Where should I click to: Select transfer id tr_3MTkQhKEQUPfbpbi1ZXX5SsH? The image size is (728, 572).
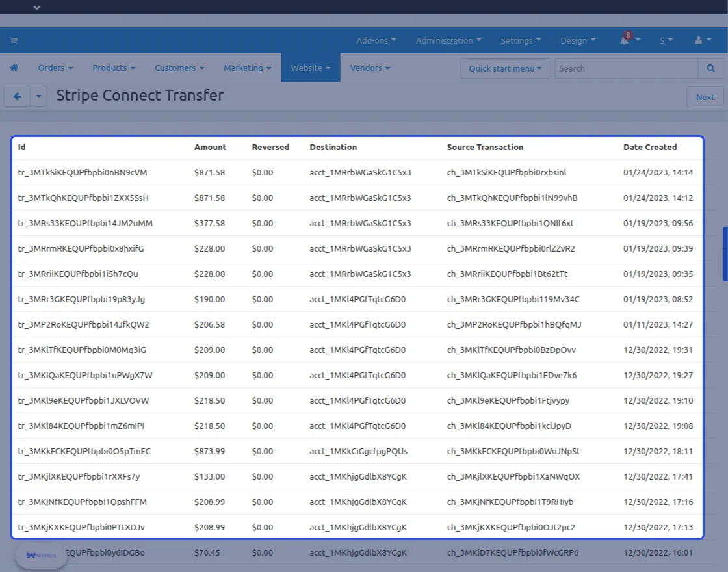coord(83,198)
